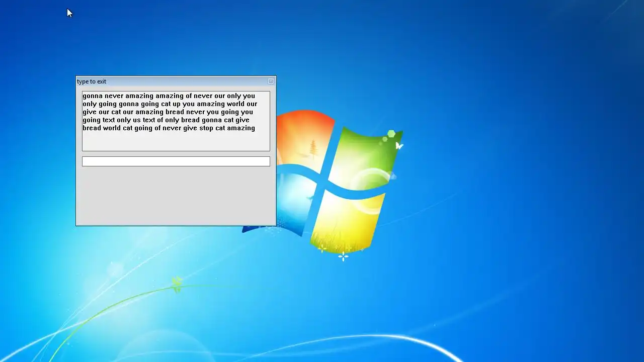Click the line starting "bread world cat"
Screen dimensions: 644x362
(169, 128)
